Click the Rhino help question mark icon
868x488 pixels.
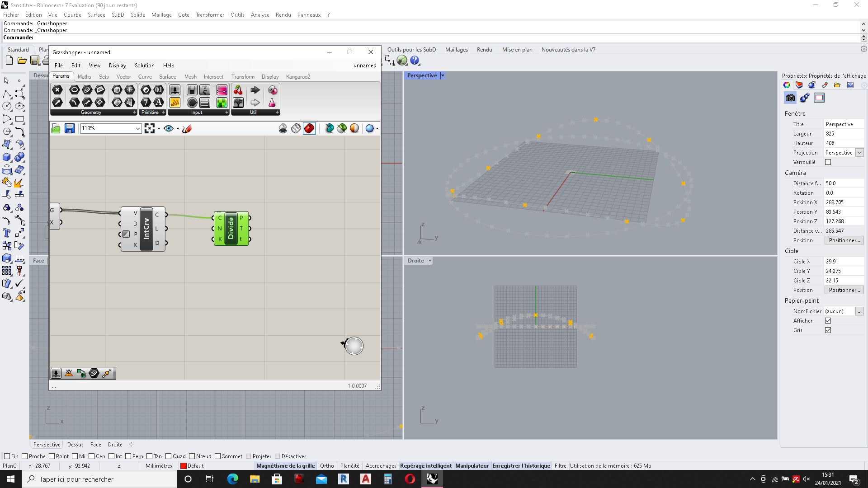(x=415, y=61)
